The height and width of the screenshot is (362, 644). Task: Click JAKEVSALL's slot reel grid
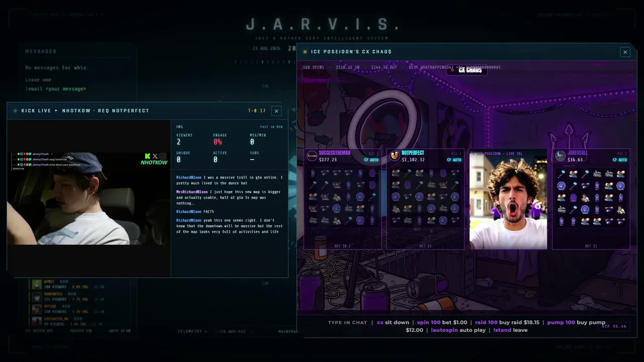pos(591,197)
